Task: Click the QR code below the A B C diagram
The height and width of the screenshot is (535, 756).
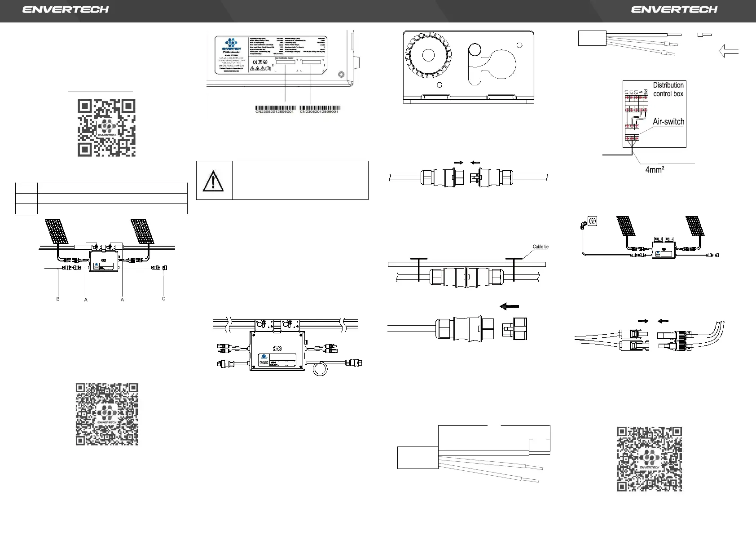Action: (107, 414)
